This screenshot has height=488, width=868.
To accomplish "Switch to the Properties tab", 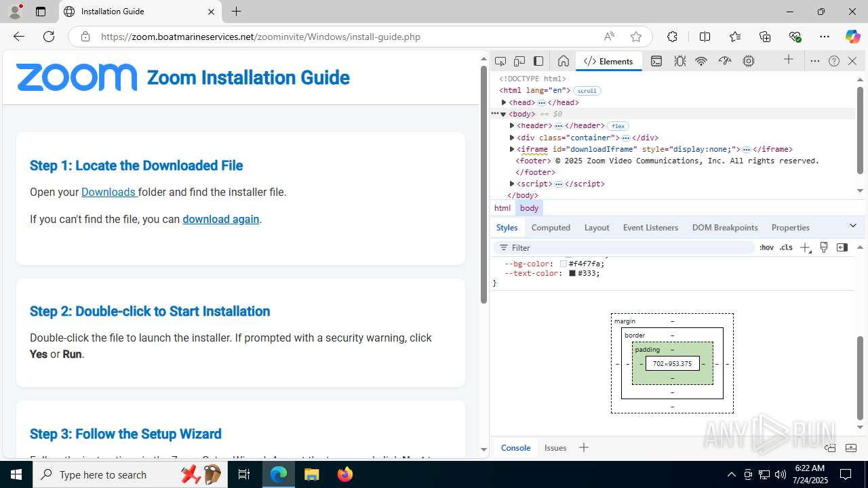I will pos(791,228).
